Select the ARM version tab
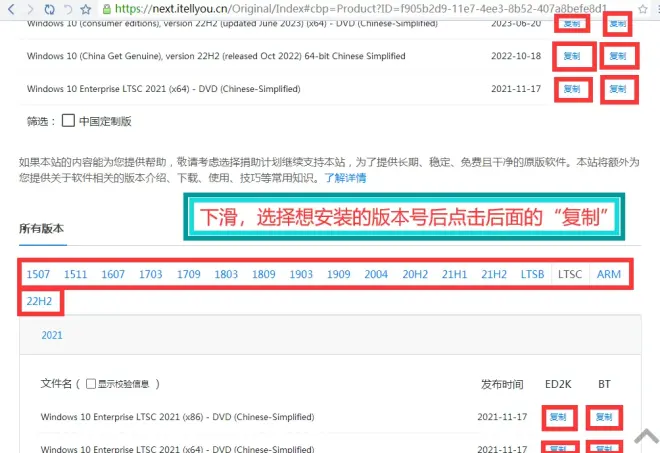Screen dimensions: 660x453 [609, 274]
